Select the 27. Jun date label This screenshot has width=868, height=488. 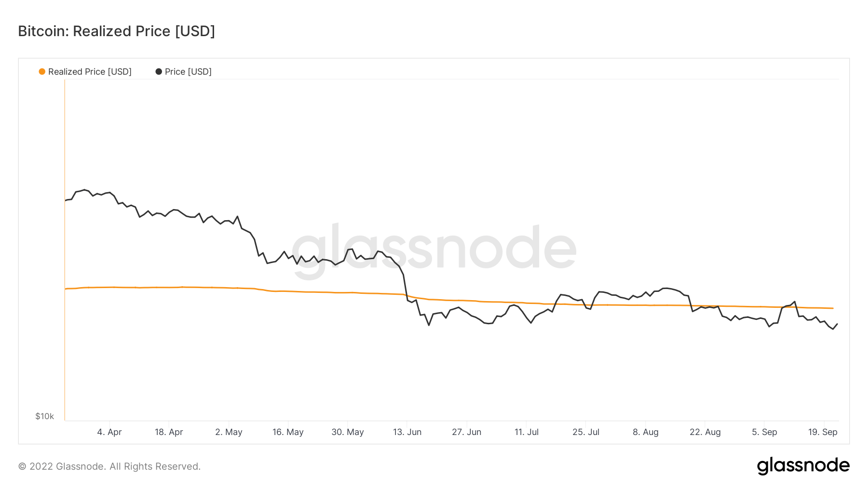(466, 432)
